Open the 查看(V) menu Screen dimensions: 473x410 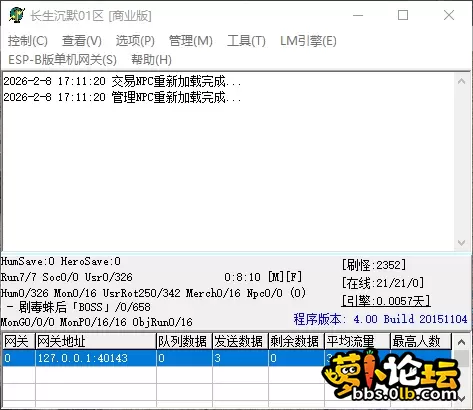(x=82, y=41)
